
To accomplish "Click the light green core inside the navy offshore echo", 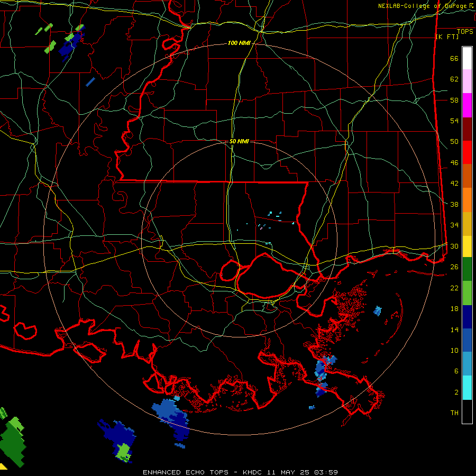I will coord(124,452).
